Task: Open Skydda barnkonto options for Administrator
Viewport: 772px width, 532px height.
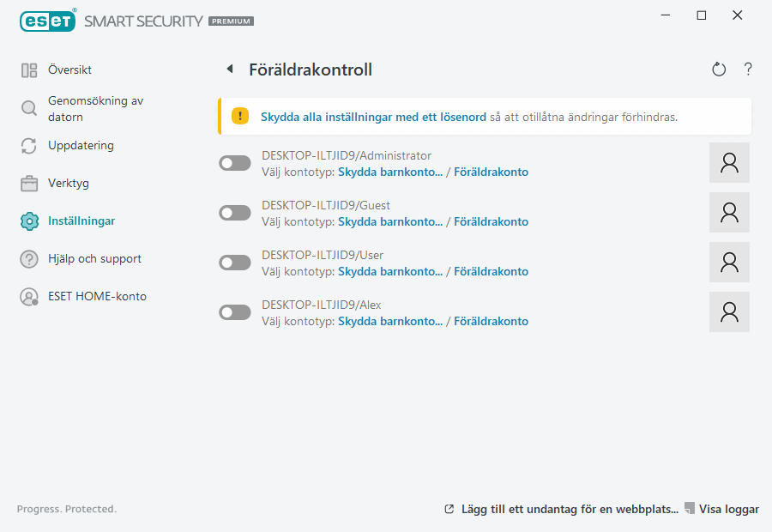Action: (390, 172)
